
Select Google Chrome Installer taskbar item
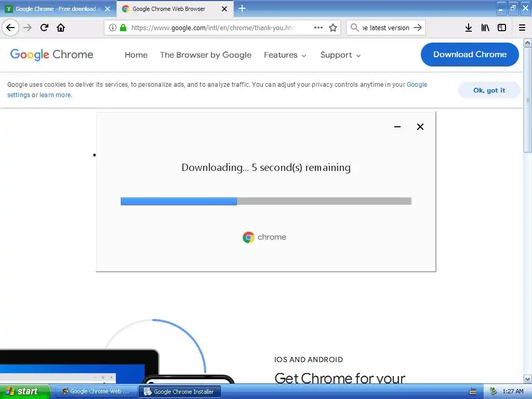(x=180, y=392)
